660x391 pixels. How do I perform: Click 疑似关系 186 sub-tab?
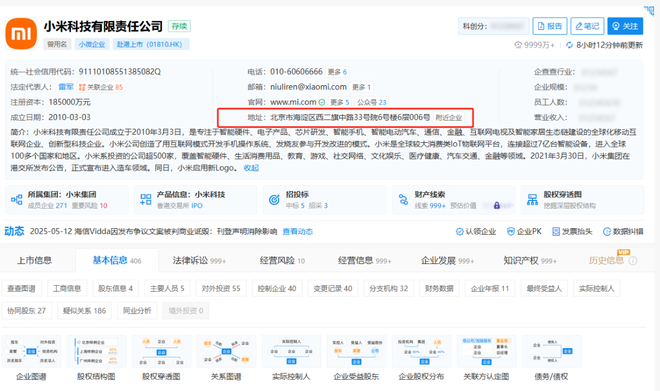[84, 311]
